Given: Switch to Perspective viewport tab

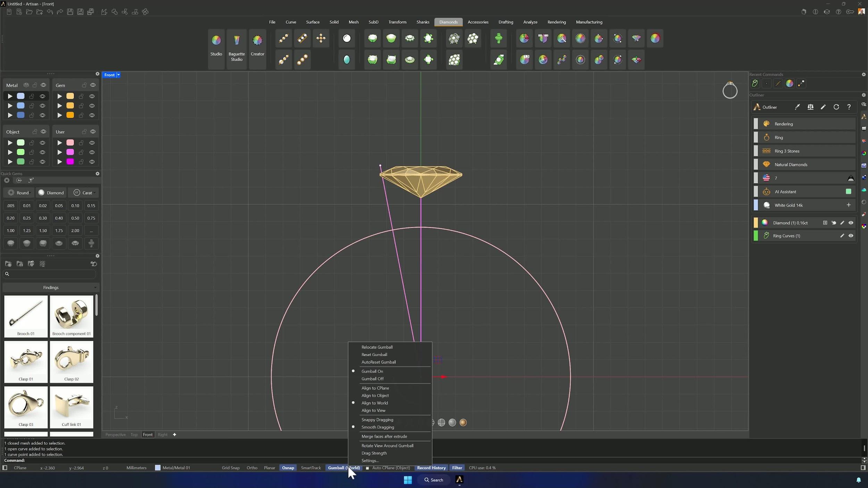Looking at the screenshot, I should pyautogui.click(x=115, y=435).
